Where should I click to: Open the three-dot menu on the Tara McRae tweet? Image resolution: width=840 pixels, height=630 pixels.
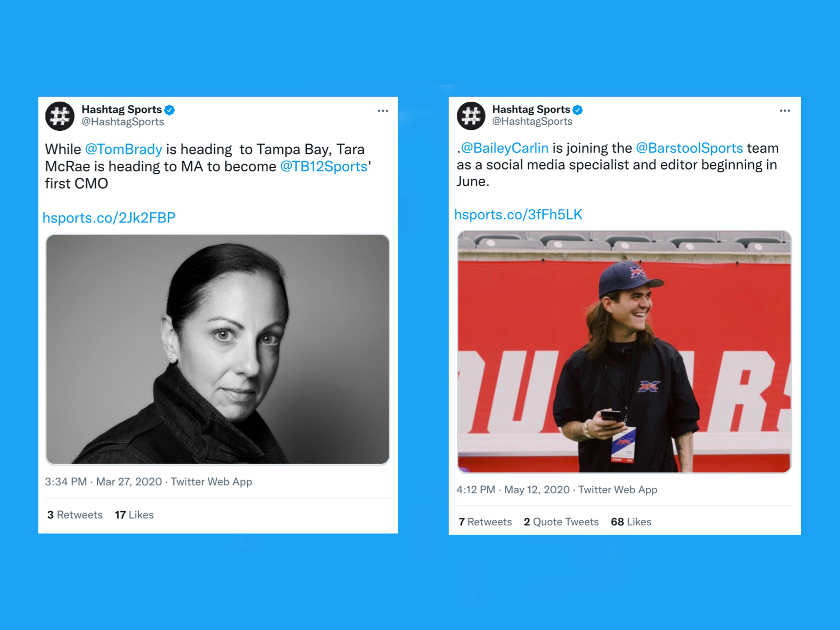pos(383,111)
